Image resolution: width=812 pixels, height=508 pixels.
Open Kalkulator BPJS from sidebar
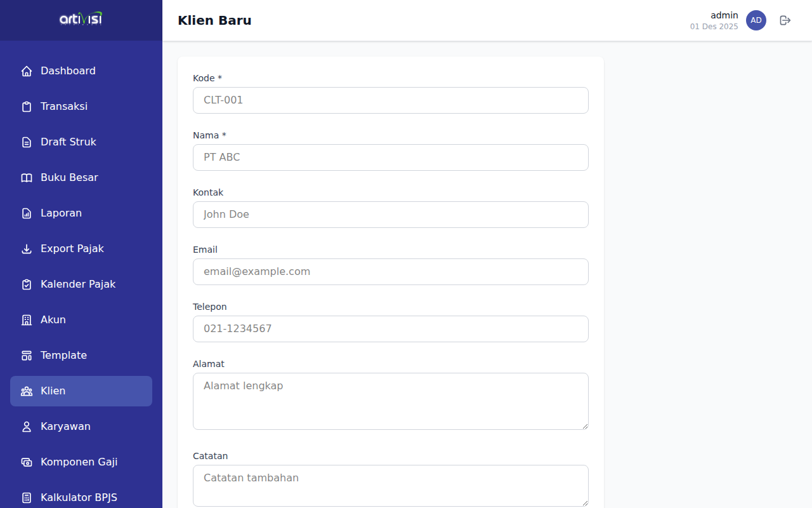coord(79,498)
